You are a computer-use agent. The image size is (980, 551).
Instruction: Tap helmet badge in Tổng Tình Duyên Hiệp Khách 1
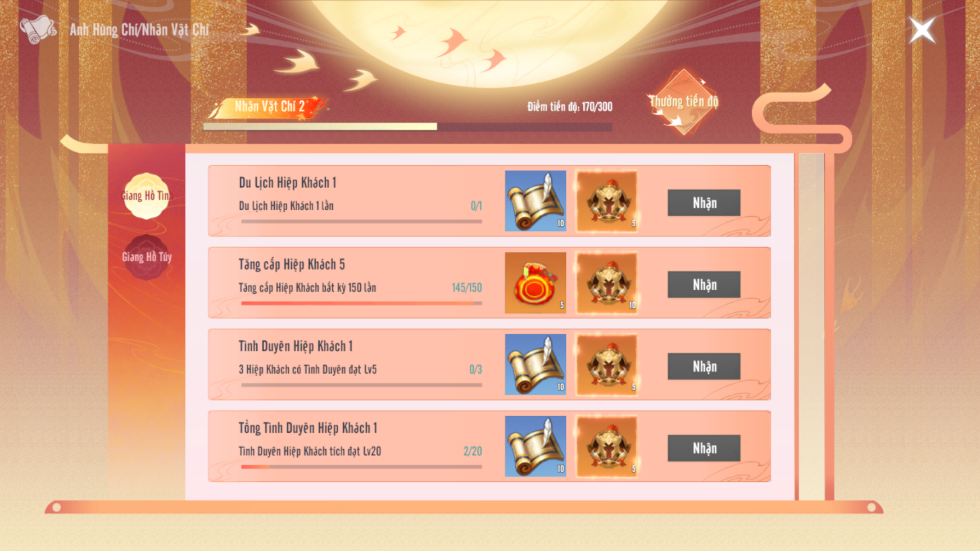pyautogui.click(x=607, y=446)
